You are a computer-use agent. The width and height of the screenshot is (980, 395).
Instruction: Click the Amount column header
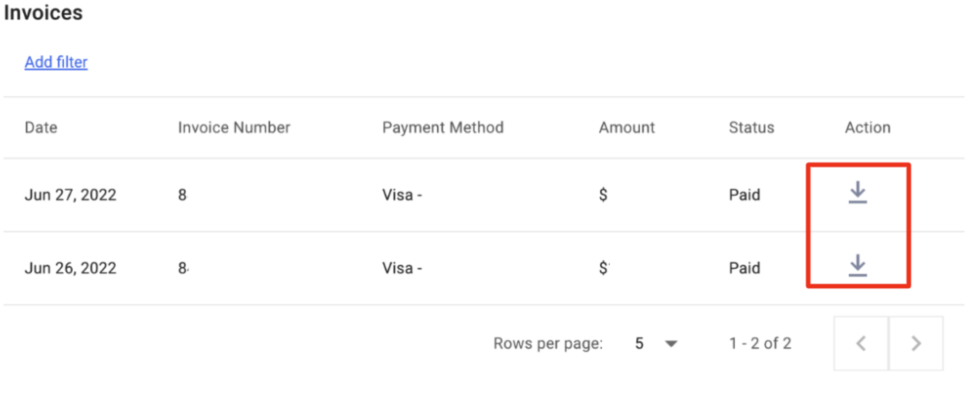627,128
